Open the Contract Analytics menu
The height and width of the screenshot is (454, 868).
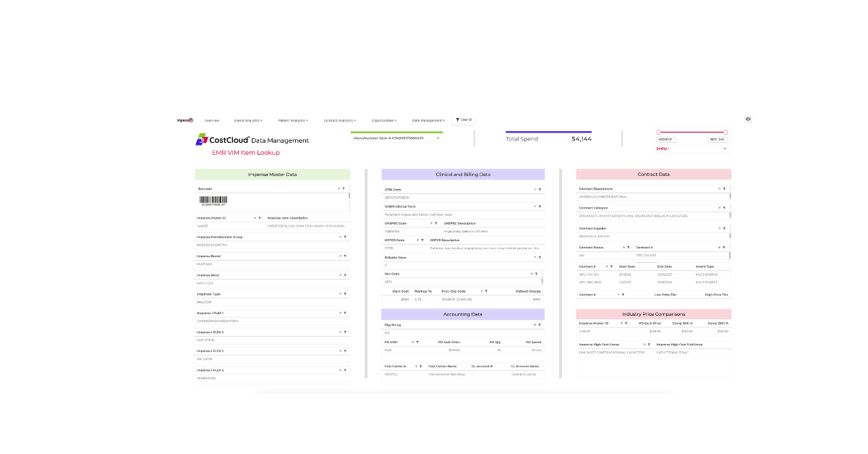pyautogui.click(x=339, y=120)
